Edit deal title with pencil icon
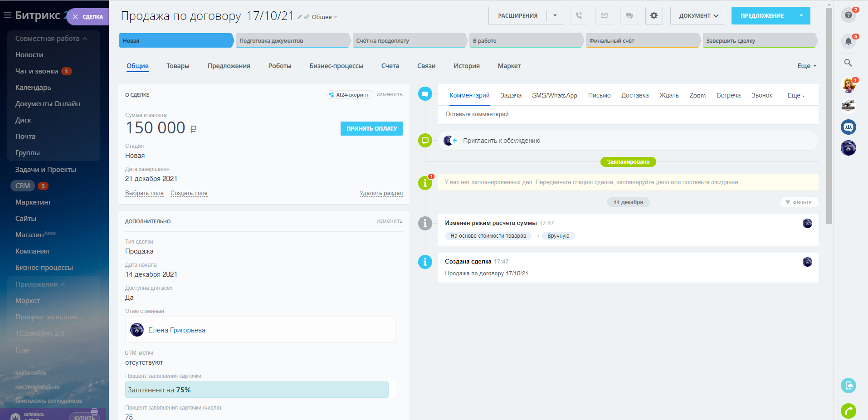The width and height of the screenshot is (868, 420). (299, 17)
